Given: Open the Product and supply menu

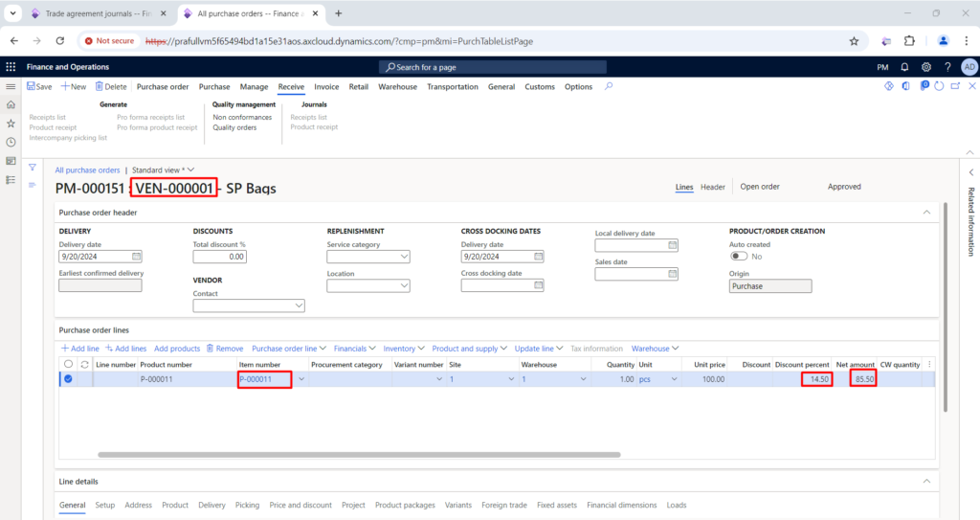Looking at the screenshot, I should coord(469,349).
